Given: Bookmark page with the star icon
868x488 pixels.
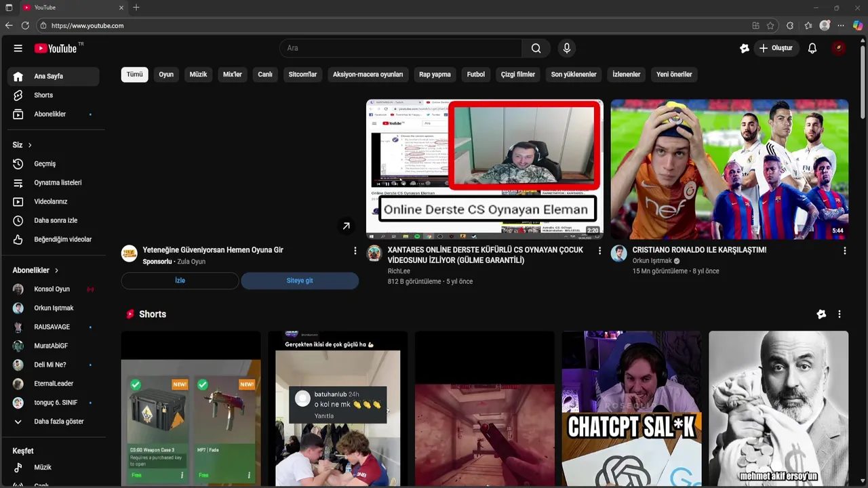Looking at the screenshot, I should pyautogui.click(x=770, y=26).
